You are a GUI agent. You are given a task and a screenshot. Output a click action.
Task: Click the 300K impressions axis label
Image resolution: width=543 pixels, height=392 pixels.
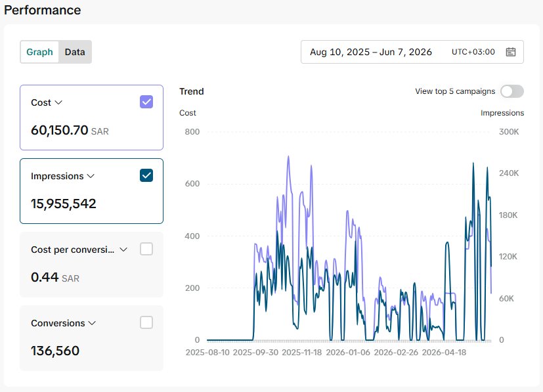509,131
